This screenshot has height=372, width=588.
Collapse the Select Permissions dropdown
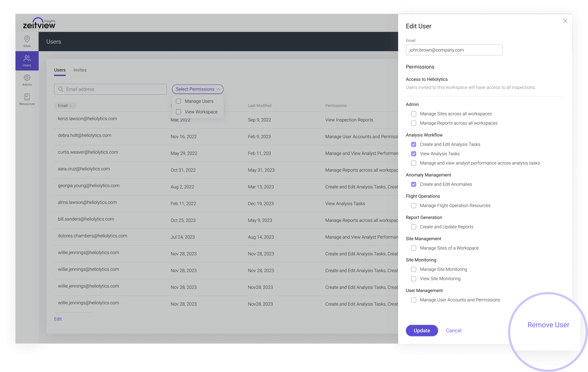[198, 89]
